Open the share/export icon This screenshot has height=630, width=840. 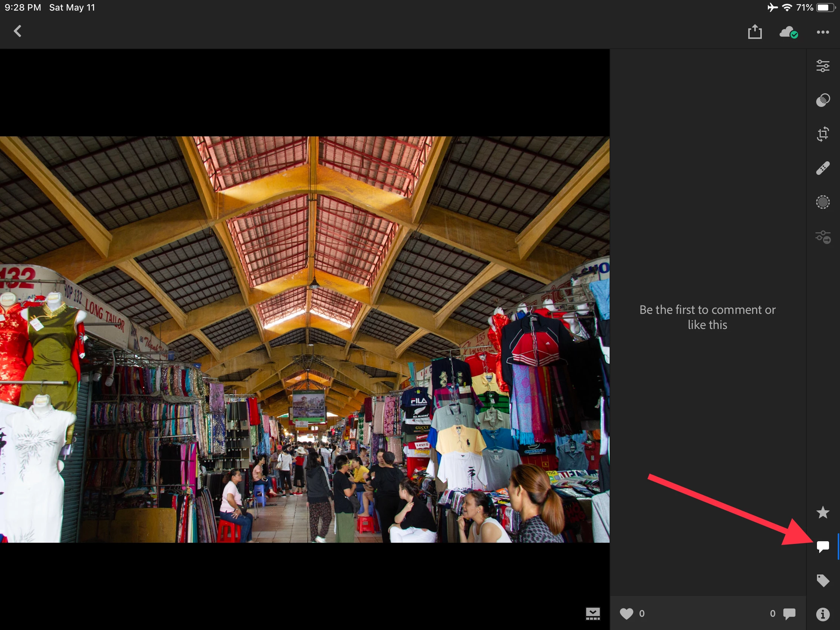click(755, 32)
